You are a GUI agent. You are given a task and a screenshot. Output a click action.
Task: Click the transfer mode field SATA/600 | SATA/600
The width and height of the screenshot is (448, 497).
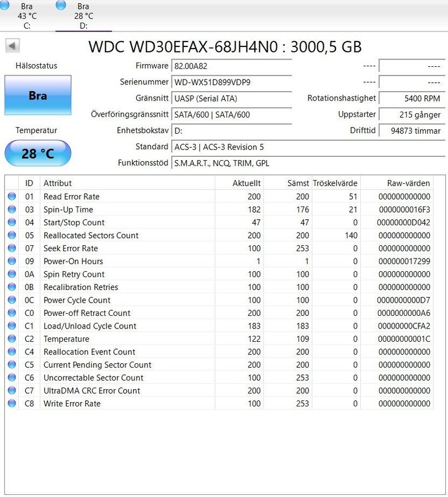231,114
